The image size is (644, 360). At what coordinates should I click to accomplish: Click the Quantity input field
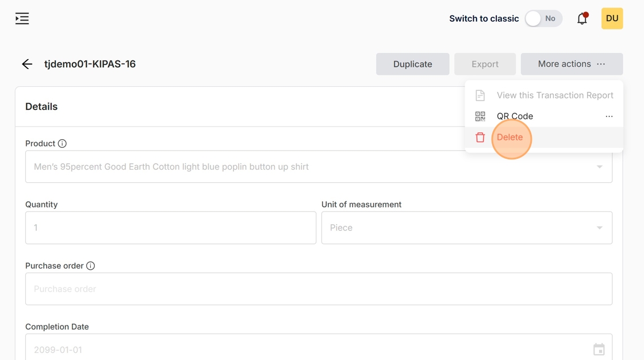click(x=170, y=228)
